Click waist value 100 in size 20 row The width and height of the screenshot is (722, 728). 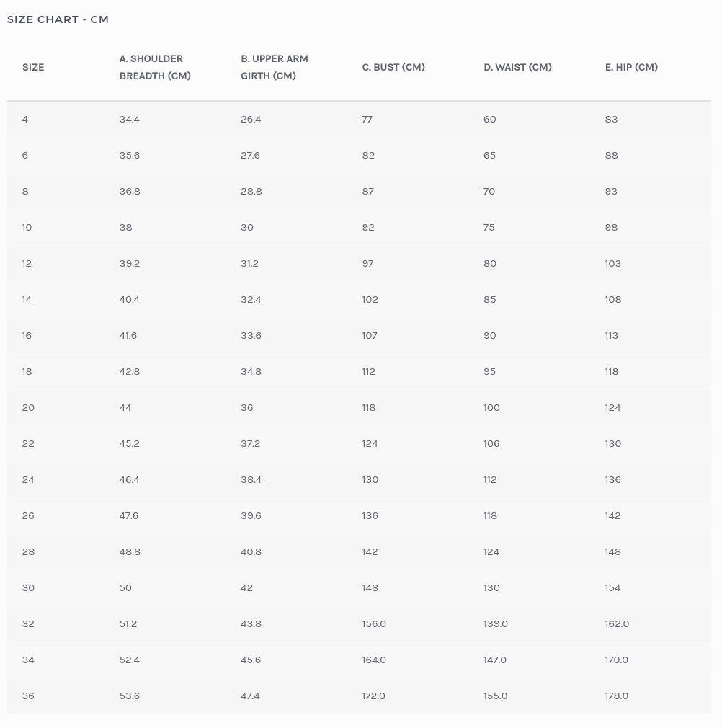click(491, 407)
